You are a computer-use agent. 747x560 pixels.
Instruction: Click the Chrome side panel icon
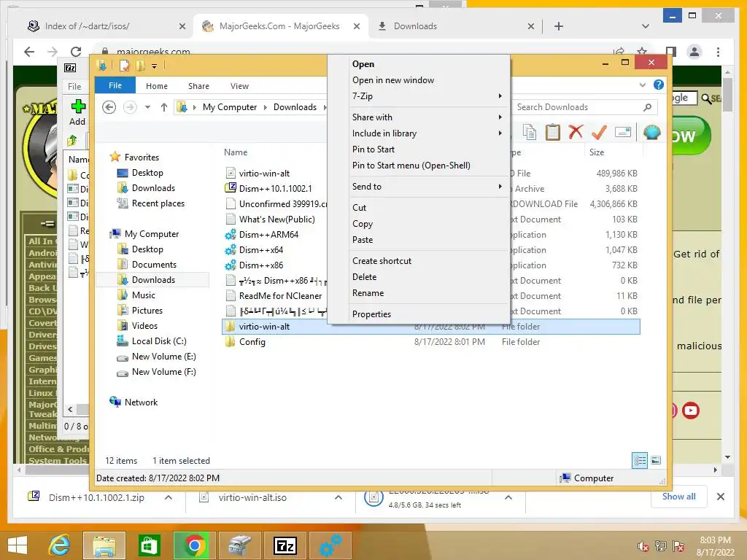pyautogui.click(x=671, y=52)
